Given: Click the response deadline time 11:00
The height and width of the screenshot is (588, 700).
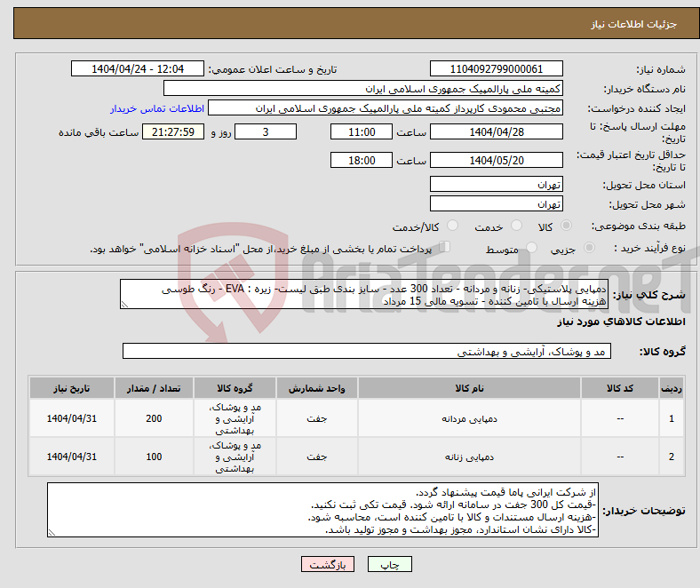Looking at the screenshot, I should point(362,131).
